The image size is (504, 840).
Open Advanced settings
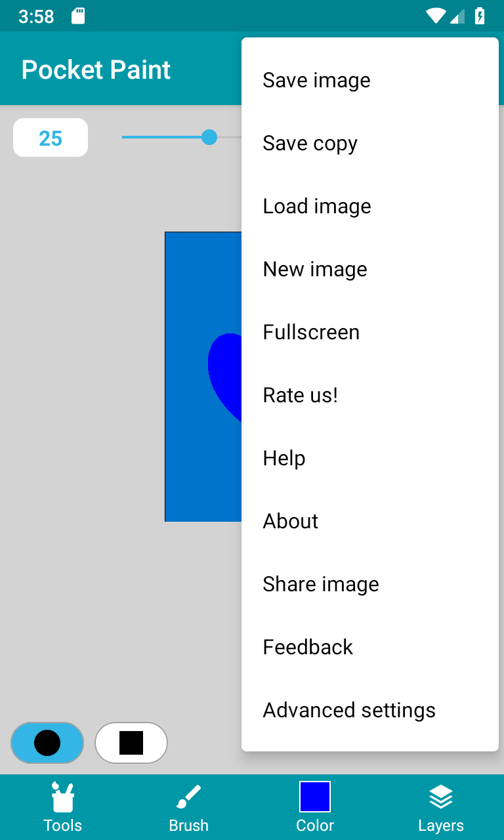tap(370, 710)
